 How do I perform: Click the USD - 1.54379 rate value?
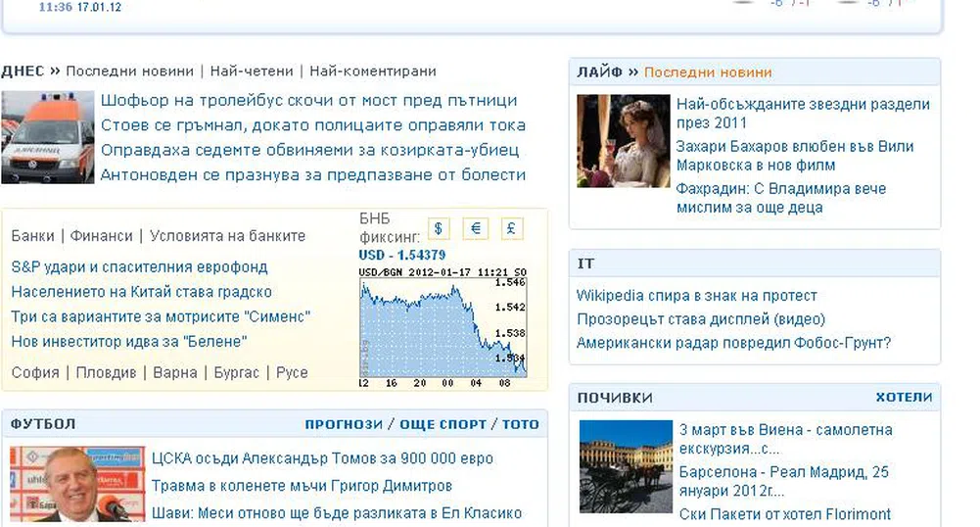(401, 255)
